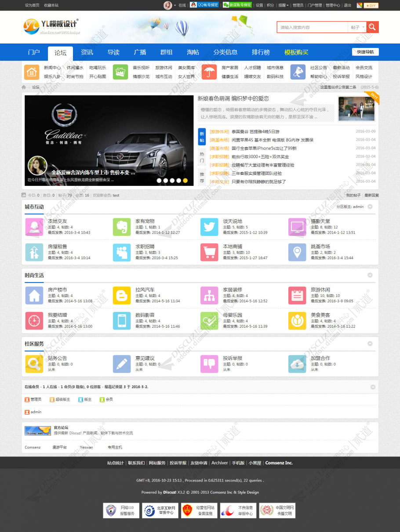Open the 谈天说地 Twitter bird icon
This screenshot has width=400, height=532.
click(x=209, y=227)
